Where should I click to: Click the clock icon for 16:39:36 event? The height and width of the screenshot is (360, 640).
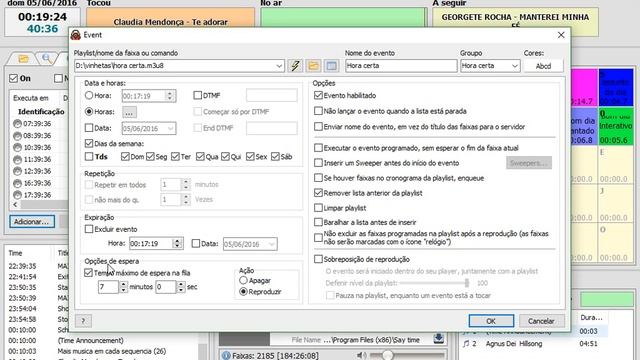pos(17,183)
